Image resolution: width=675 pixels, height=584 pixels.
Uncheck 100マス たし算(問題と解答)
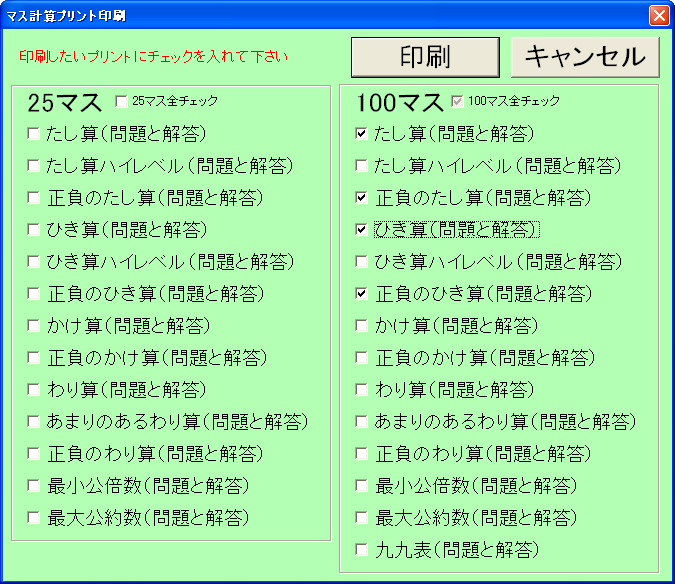[x=362, y=134]
